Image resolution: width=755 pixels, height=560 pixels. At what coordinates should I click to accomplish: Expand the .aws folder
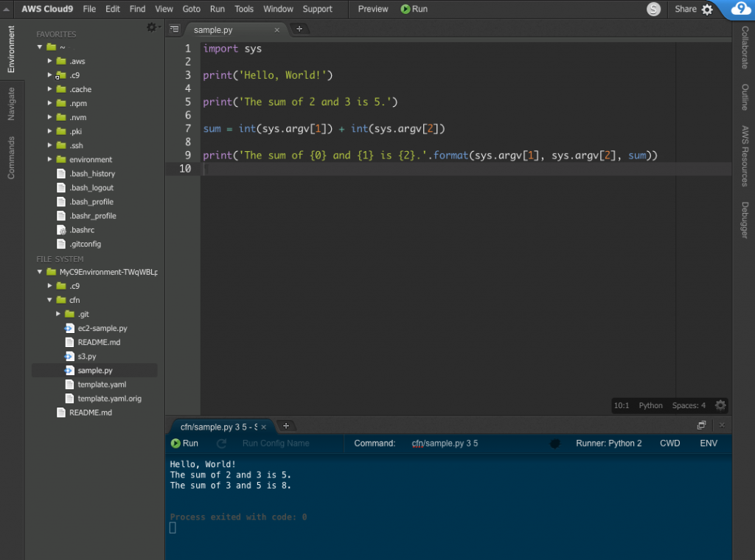(x=50, y=61)
